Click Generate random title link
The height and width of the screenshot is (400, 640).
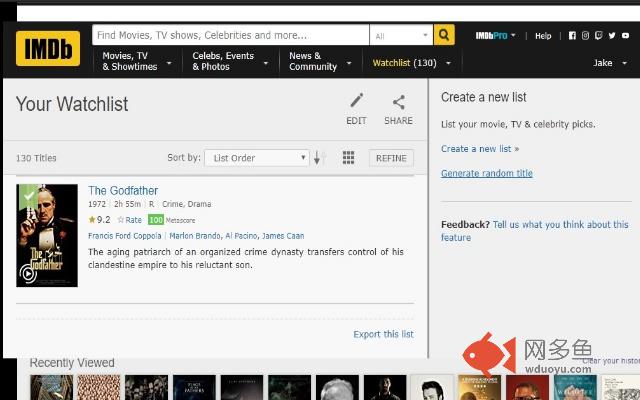point(487,173)
